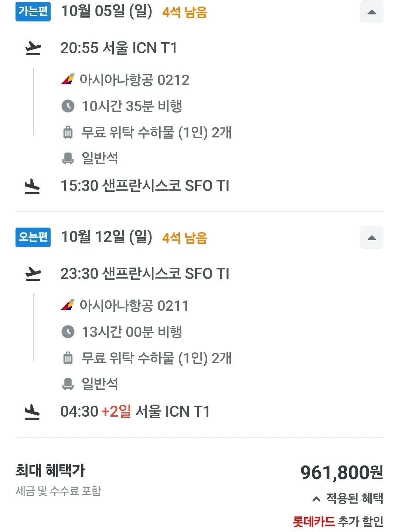Click the Asiana Airlines logo for flight 0212

[x=68, y=79]
